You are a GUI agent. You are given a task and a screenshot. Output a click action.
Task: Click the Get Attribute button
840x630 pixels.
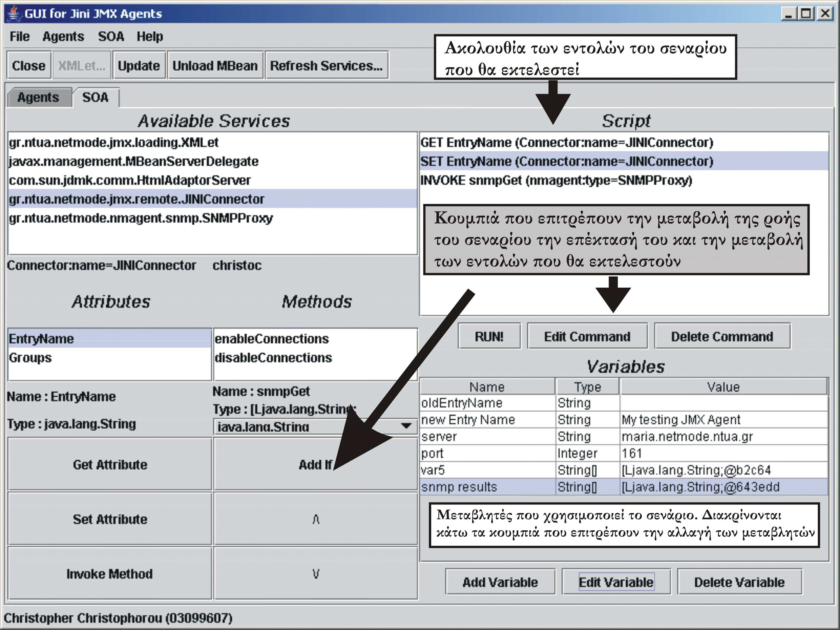110,464
